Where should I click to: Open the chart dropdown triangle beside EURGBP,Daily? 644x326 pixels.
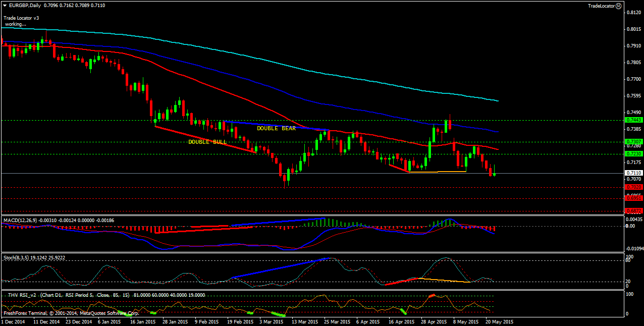pyautogui.click(x=5, y=5)
